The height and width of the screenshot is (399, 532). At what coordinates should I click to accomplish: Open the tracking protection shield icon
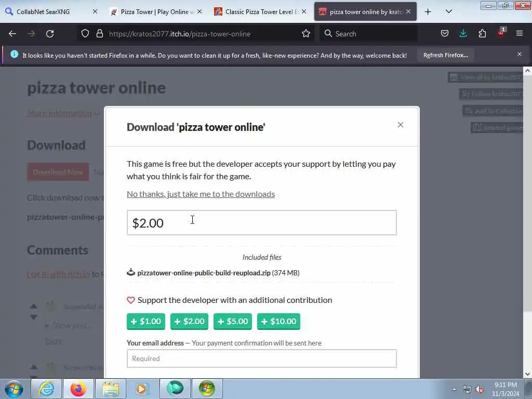click(x=85, y=34)
